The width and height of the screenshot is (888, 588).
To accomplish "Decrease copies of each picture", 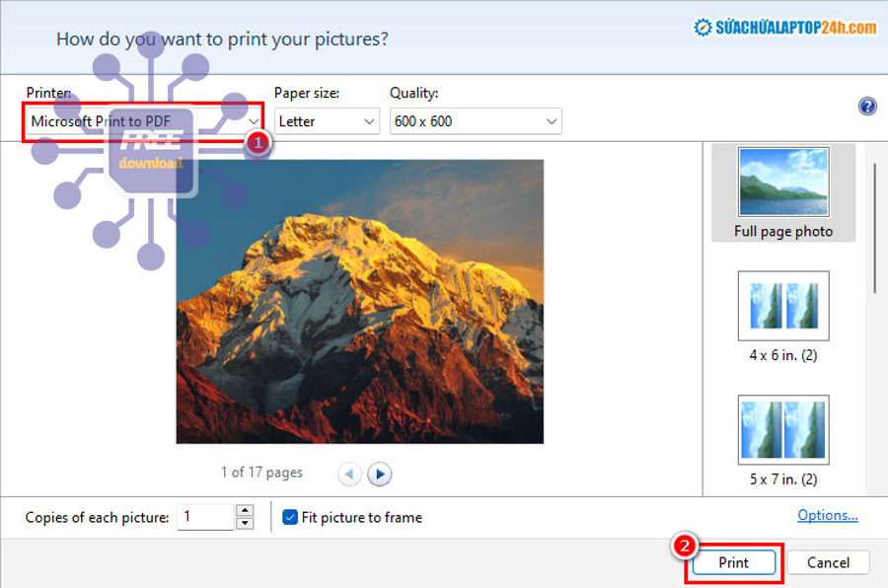I will (245, 523).
